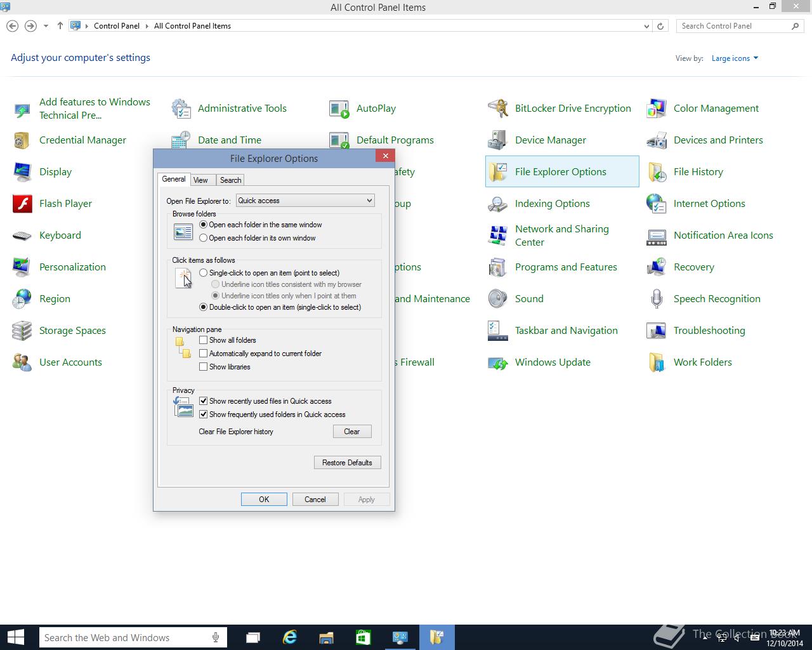
Task: Expand Control Panel breadcrumb arrow
Action: click(x=147, y=26)
